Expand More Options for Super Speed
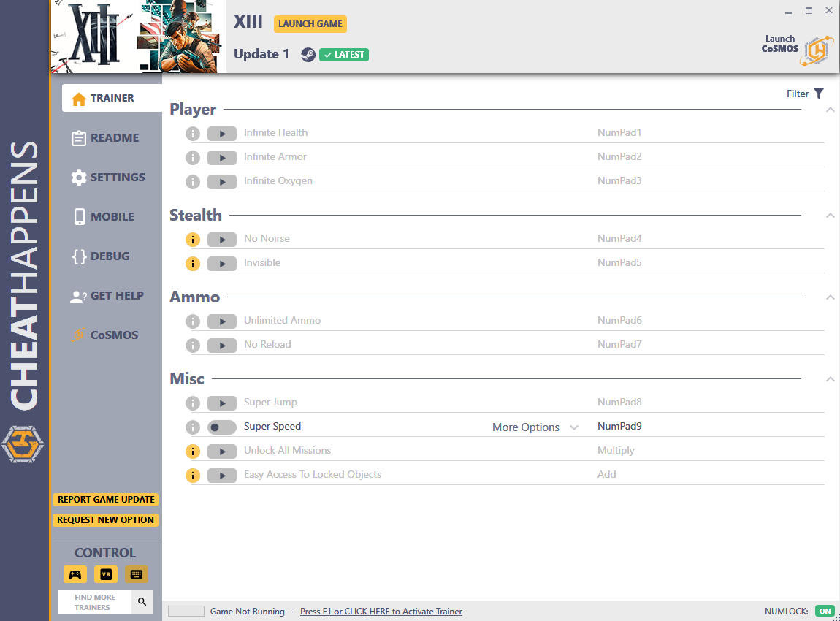The image size is (840, 621). [535, 427]
